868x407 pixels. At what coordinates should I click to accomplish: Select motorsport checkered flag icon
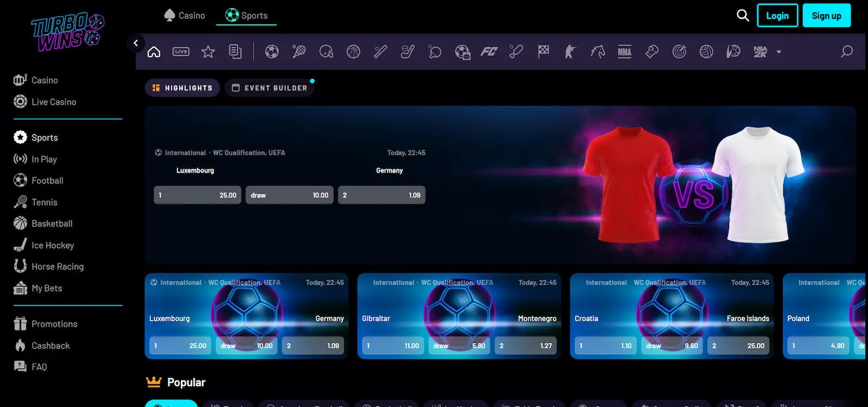click(543, 52)
